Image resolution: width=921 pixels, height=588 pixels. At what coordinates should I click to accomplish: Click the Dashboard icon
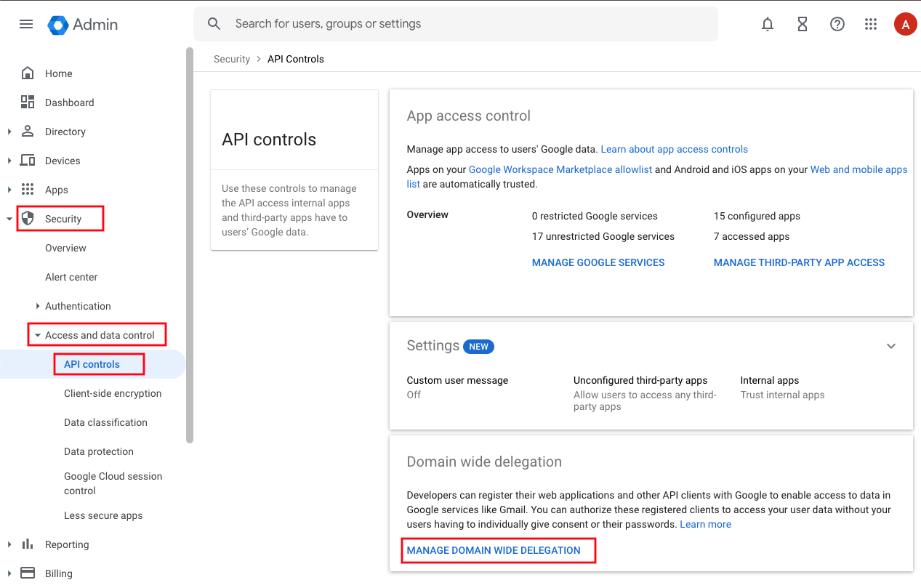28,102
